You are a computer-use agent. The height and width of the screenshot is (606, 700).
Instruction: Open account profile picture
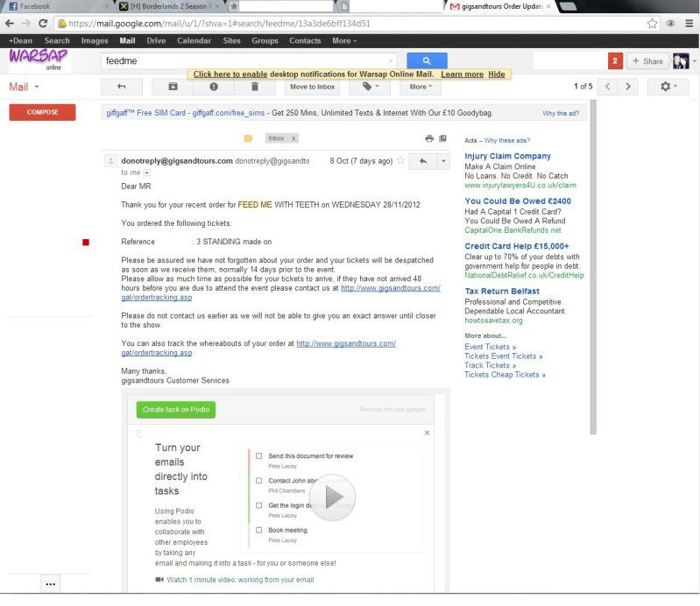click(681, 61)
